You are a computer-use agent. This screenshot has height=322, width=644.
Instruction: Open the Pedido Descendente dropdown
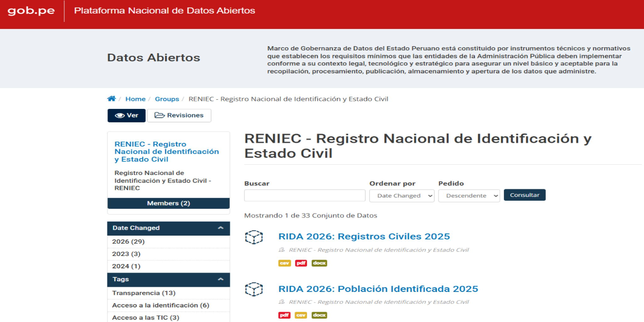click(x=469, y=196)
